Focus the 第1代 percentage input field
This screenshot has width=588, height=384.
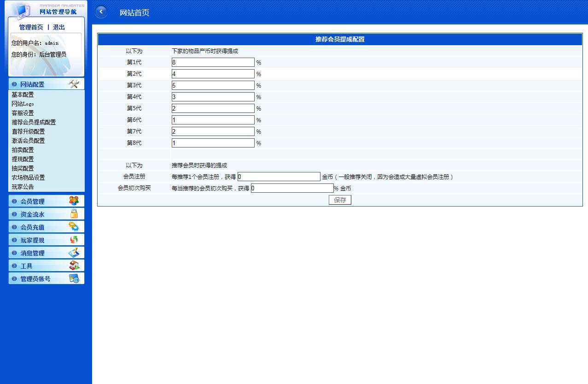pyautogui.click(x=213, y=62)
